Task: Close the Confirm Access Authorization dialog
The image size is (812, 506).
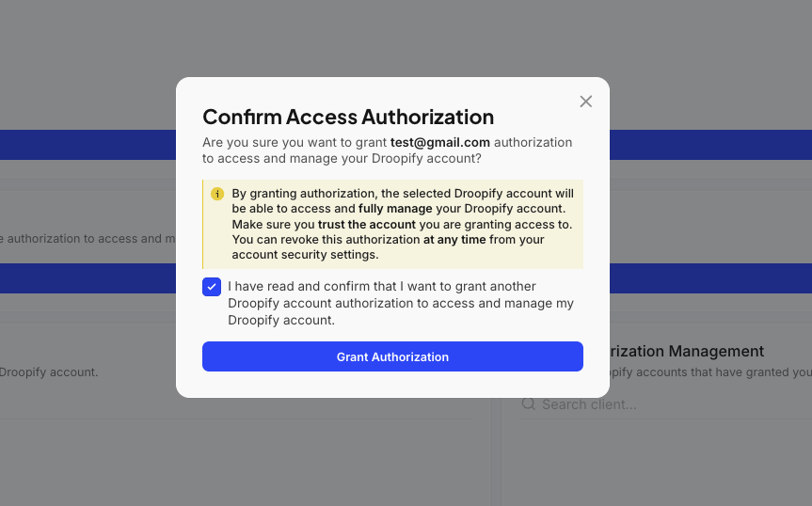Action: [x=585, y=102]
